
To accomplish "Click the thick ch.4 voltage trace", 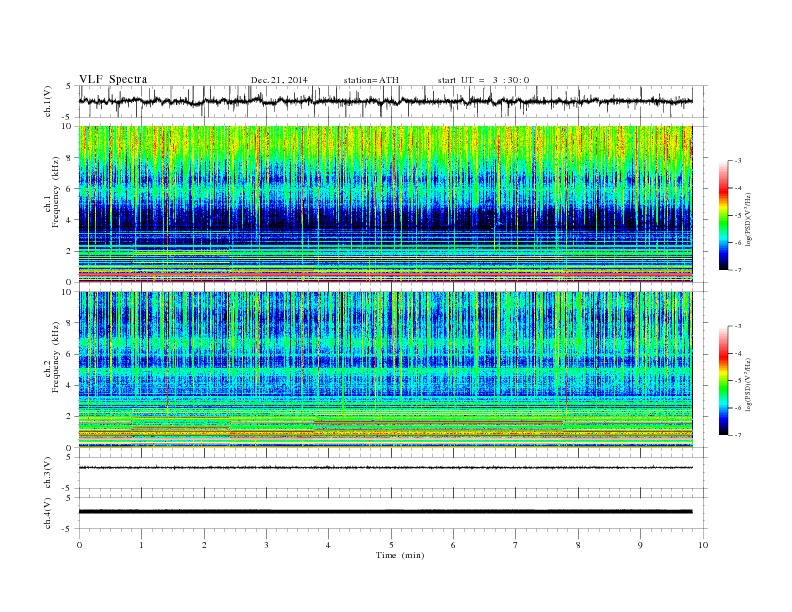I will (x=385, y=512).
